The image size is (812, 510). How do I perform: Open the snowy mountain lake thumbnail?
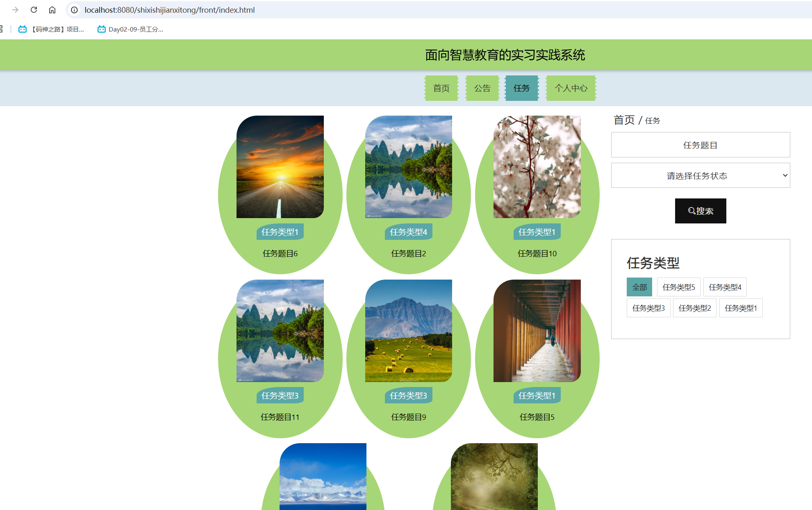point(323,476)
